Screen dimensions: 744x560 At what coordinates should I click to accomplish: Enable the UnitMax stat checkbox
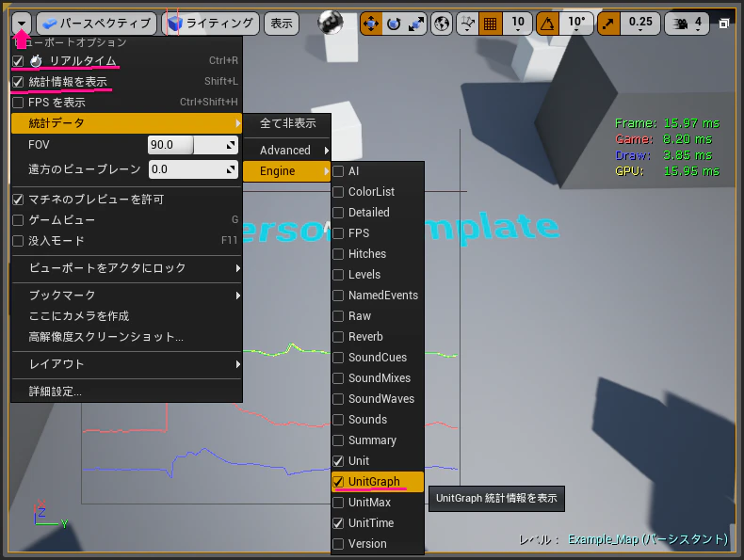(x=338, y=503)
